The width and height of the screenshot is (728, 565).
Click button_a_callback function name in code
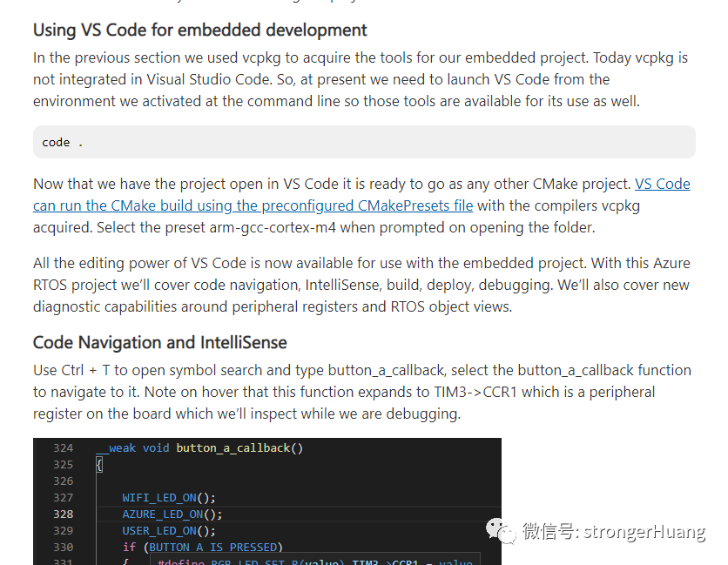pyautogui.click(x=233, y=448)
